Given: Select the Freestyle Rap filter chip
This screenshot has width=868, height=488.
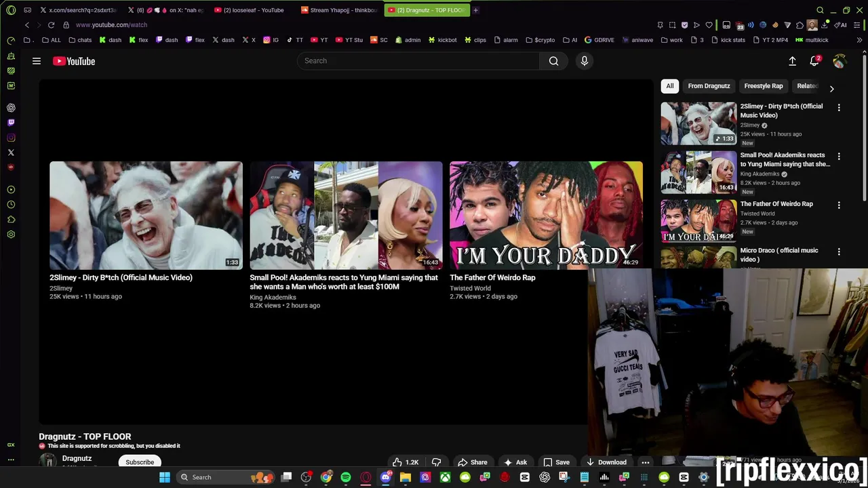Looking at the screenshot, I should 763,86.
